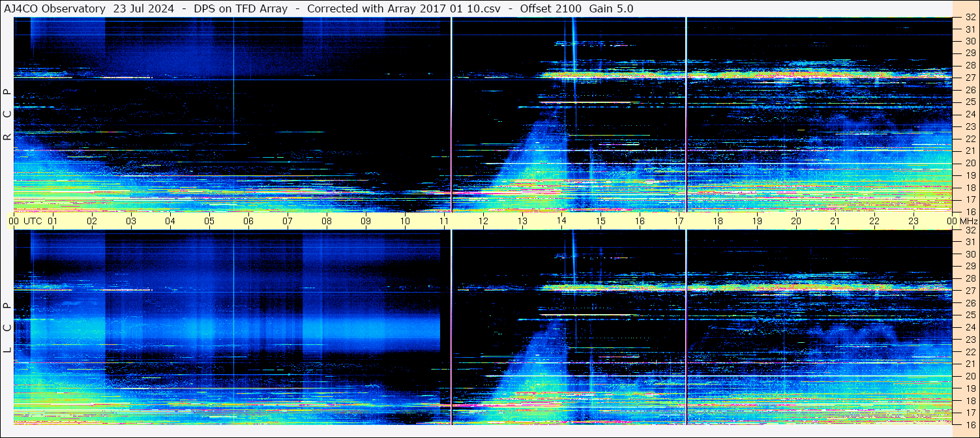The width and height of the screenshot is (980, 438).
Task: Select the 20 MHz label on the RCP frequency scale
Action: (970, 163)
